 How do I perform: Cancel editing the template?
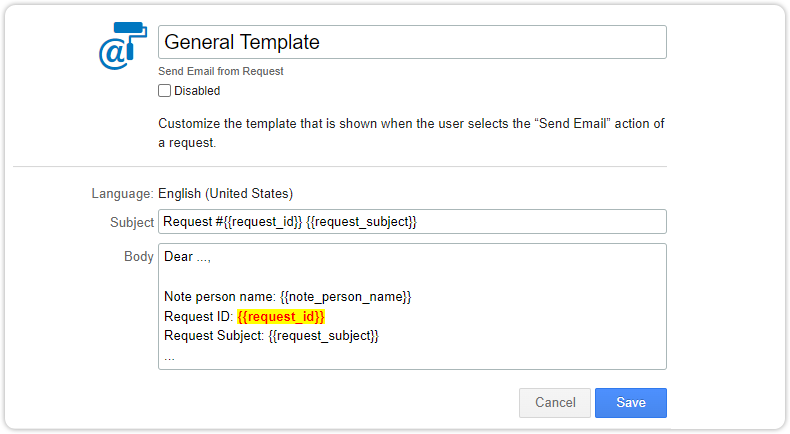point(555,403)
